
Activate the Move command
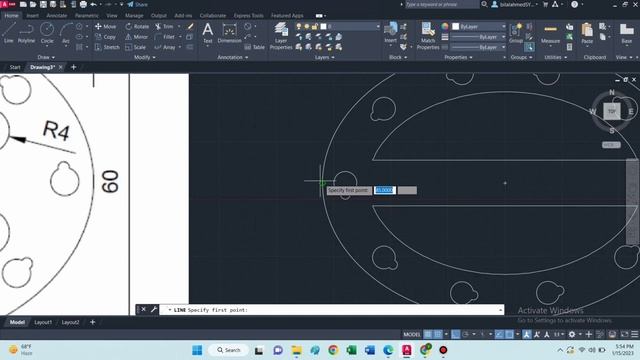coord(106,27)
